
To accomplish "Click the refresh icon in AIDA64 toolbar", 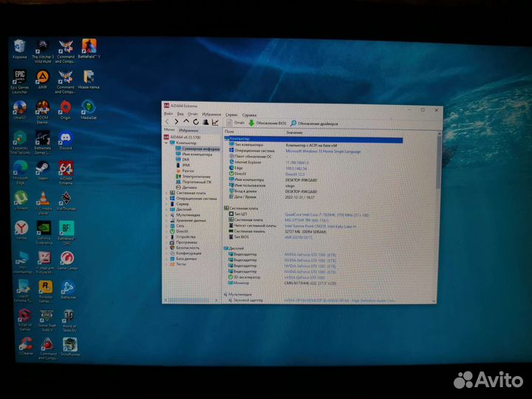I will pos(196,122).
